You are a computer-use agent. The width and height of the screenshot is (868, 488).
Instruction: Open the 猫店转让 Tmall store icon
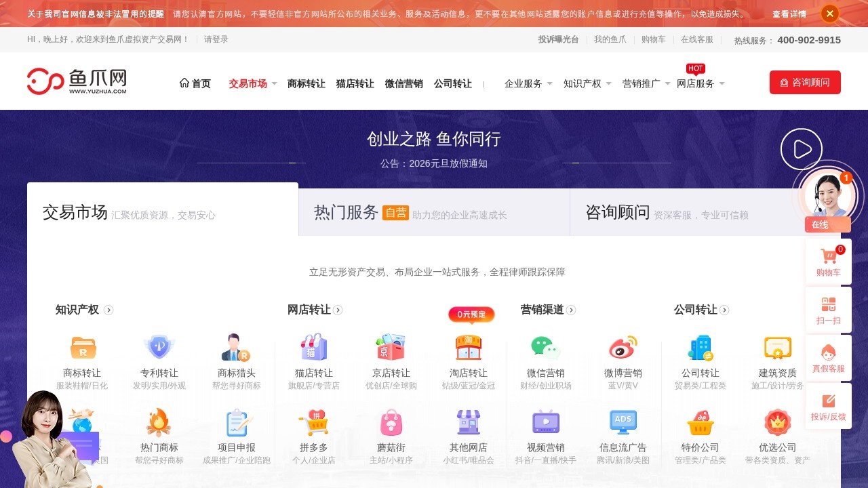pos(313,347)
